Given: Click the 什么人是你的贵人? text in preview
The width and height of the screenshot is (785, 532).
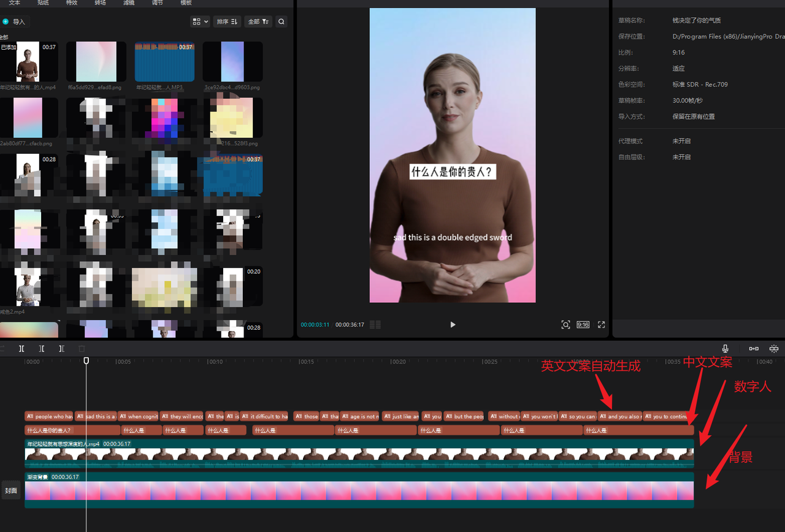Looking at the screenshot, I should click(x=453, y=172).
